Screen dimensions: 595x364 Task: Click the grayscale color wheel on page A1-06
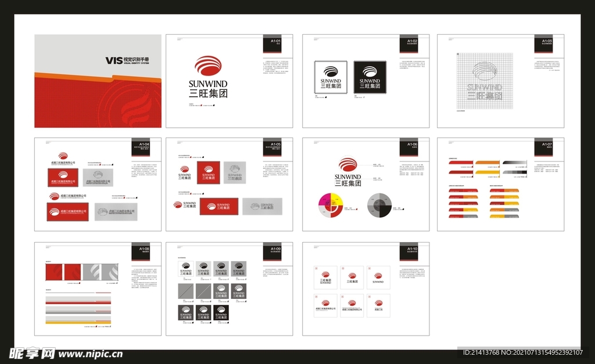point(379,205)
